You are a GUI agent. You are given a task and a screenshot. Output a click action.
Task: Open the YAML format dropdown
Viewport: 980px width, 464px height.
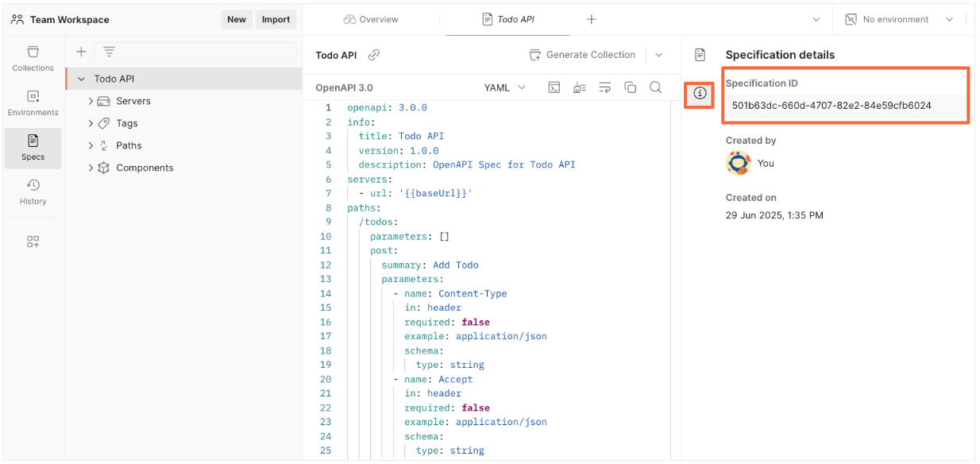pyautogui.click(x=505, y=87)
